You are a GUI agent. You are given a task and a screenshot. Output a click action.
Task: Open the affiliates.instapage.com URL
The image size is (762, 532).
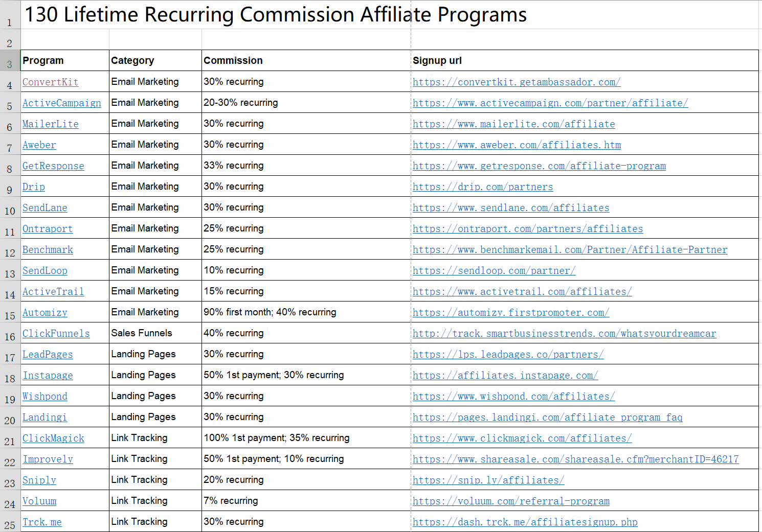pos(505,375)
